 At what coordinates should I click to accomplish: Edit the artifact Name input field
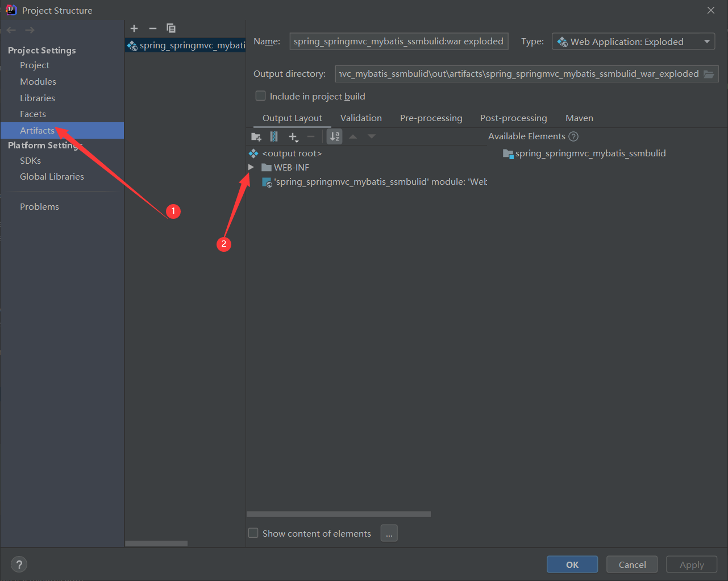click(x=398, y=41)
